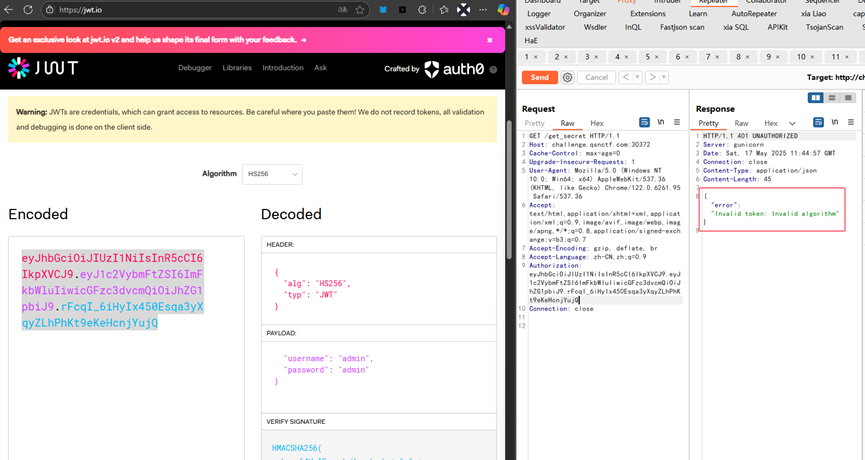Switch Response view to Hex
This screenshot has height=460, width=865.
(771, 124)
